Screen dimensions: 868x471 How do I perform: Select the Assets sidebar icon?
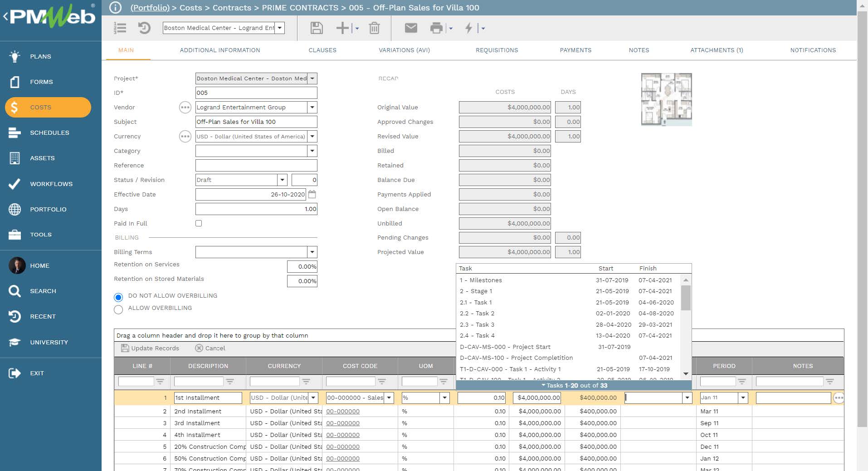click(15, 158)
